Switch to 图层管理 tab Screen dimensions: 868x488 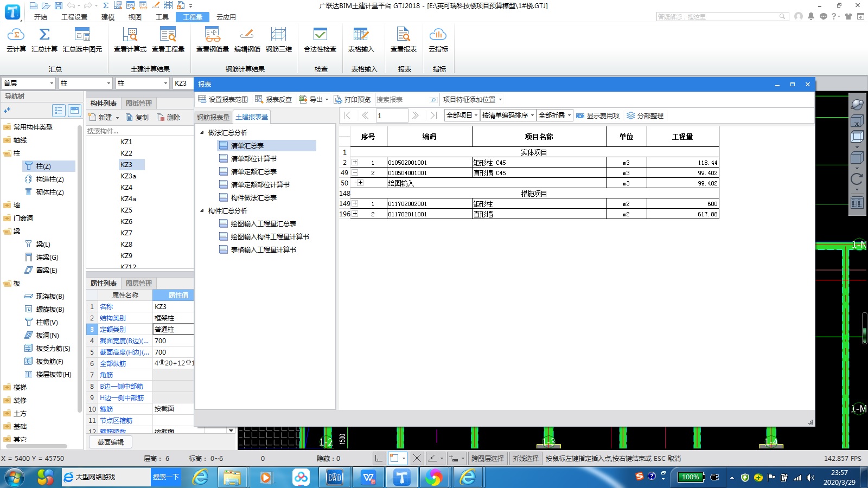tap(139, 283)
